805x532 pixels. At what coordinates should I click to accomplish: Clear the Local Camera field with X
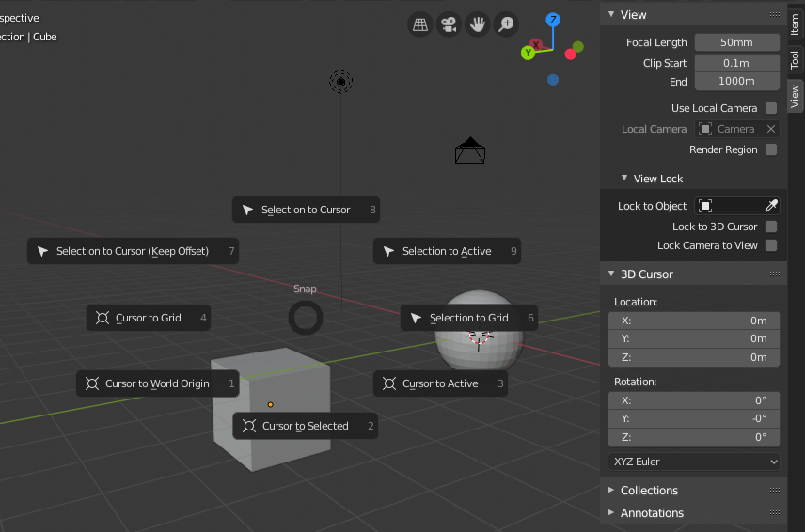(x=771, y=129)
